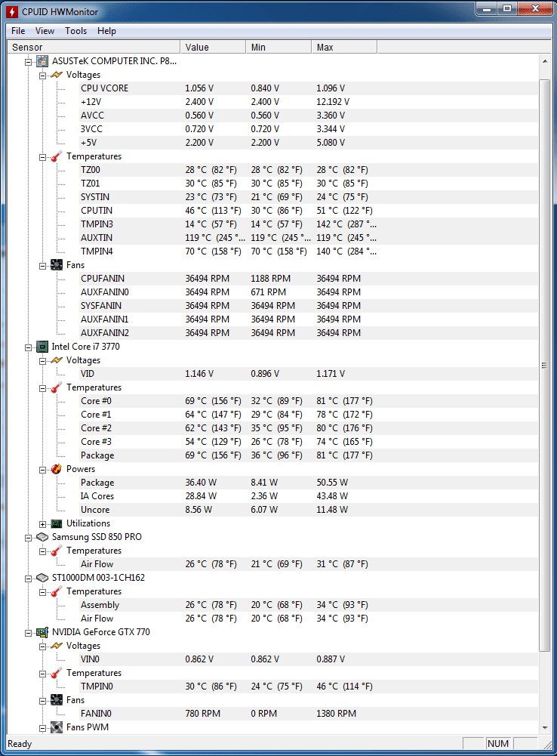This screenshot has width=557, height=756.
Task: Click the Value column header
Action: (213, 47)
